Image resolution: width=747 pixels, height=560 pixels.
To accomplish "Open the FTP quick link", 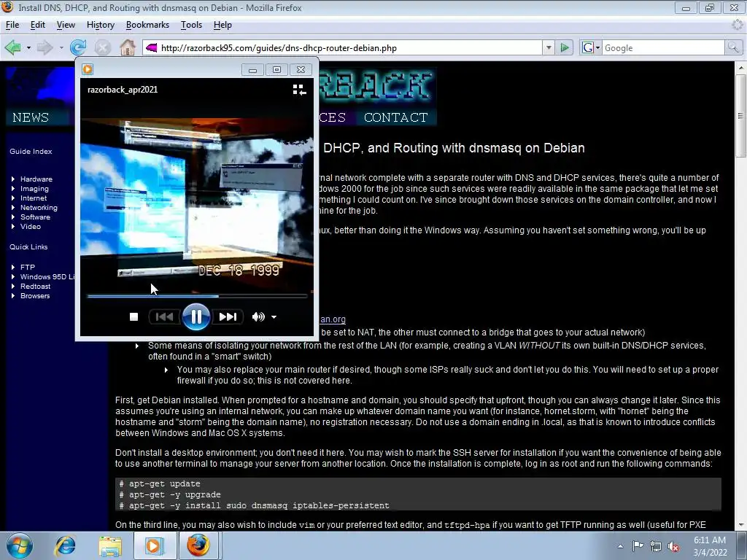I will tap(28, 267).
